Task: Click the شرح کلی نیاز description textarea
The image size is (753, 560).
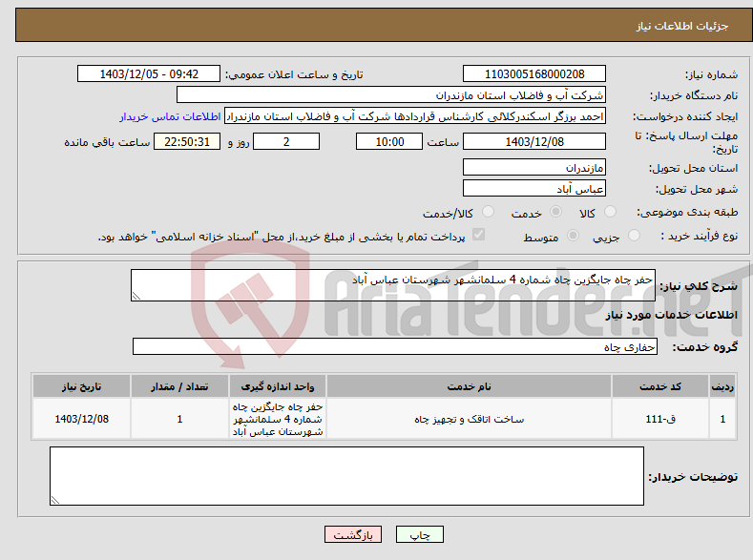Action: pyautogui.click(x=393, y=285)
